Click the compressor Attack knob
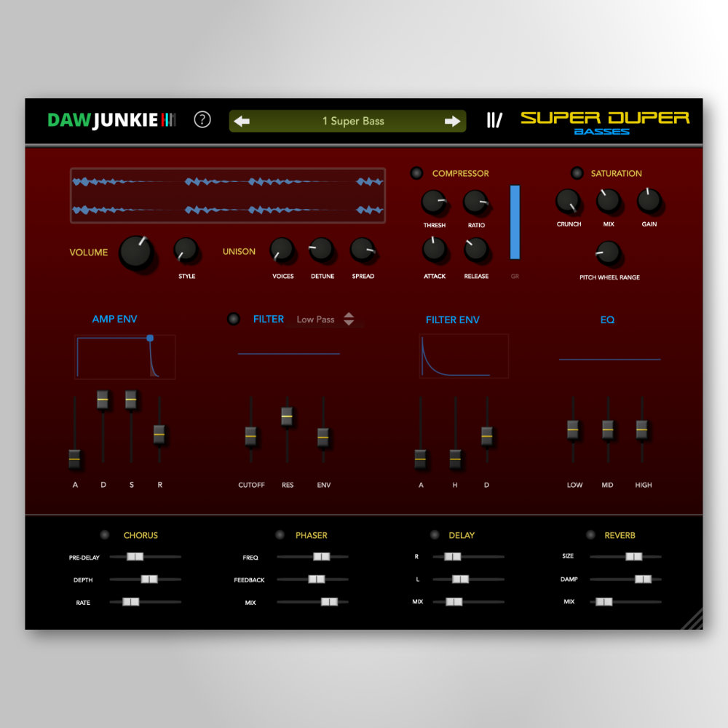This screenshot has height=728, width=728. click(434, 249)
